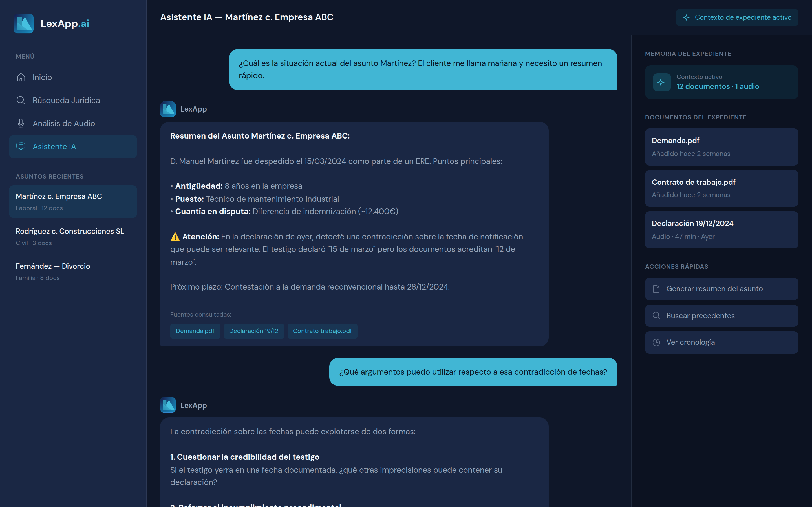Select Rodríguez c. Construcciones SL case
The height and width of the screenshot is (507, 812).
point(73,236)
